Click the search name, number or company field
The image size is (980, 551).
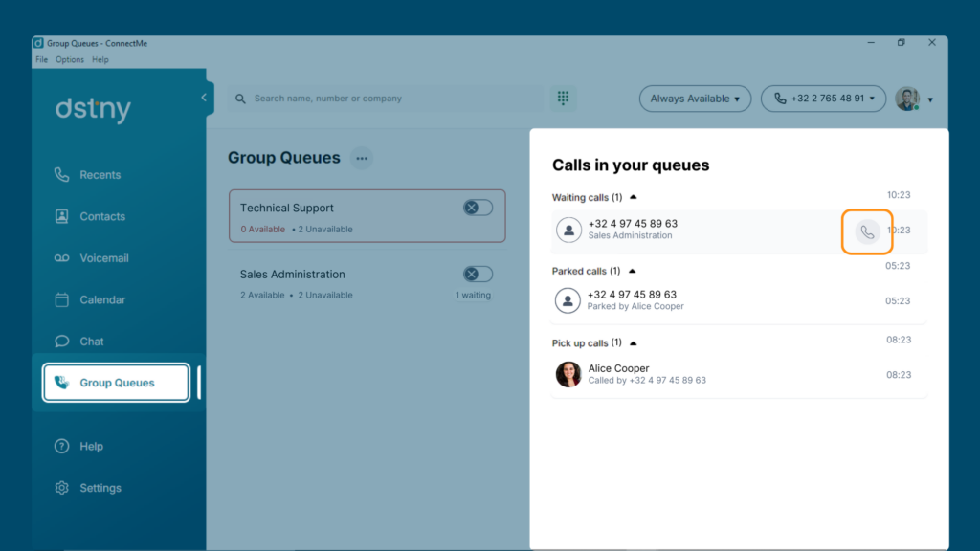point(386,99)
